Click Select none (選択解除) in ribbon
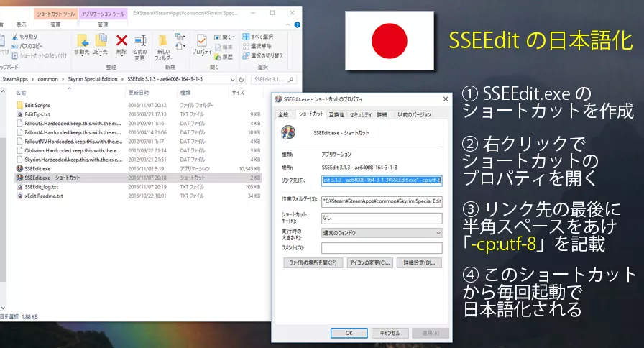The image size is (644, 348). tap(257, 46)
